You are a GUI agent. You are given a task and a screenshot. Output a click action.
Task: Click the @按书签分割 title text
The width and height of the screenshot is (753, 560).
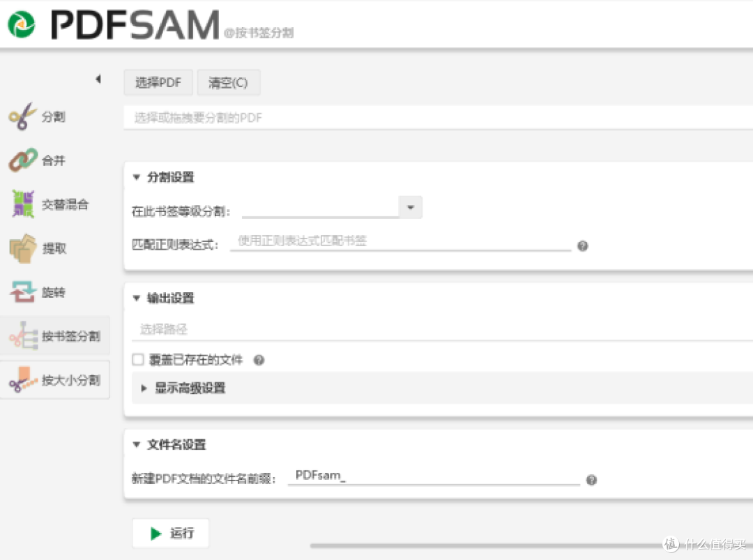click(259, 33)
